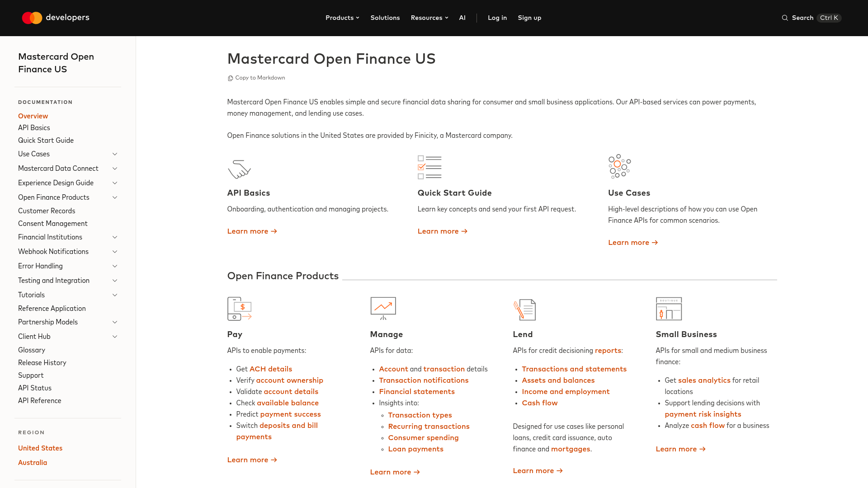
Task: Click the Lend document icon
Action: point(524,310)
